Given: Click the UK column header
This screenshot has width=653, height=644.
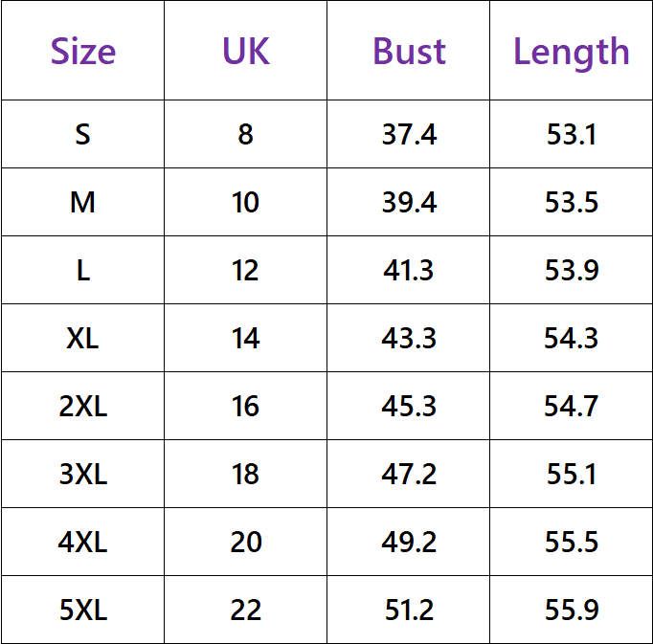Looking at the screenshot, I should tap(246, 52).
